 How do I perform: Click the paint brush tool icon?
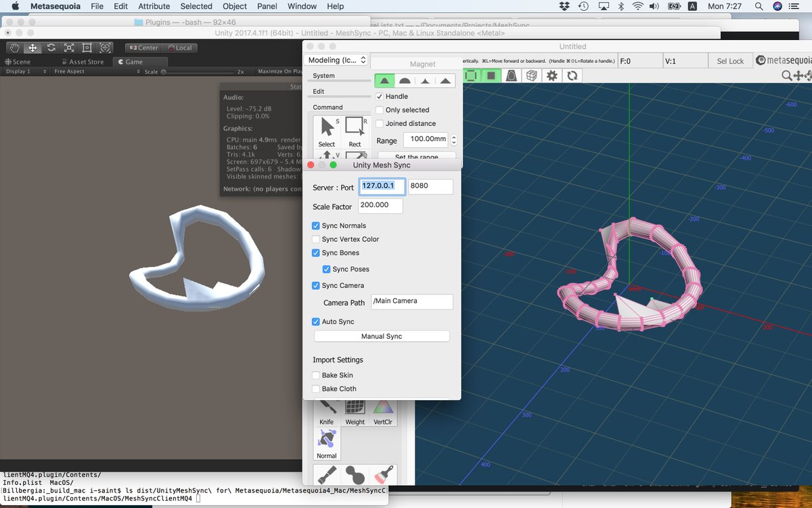coord(383,474)
